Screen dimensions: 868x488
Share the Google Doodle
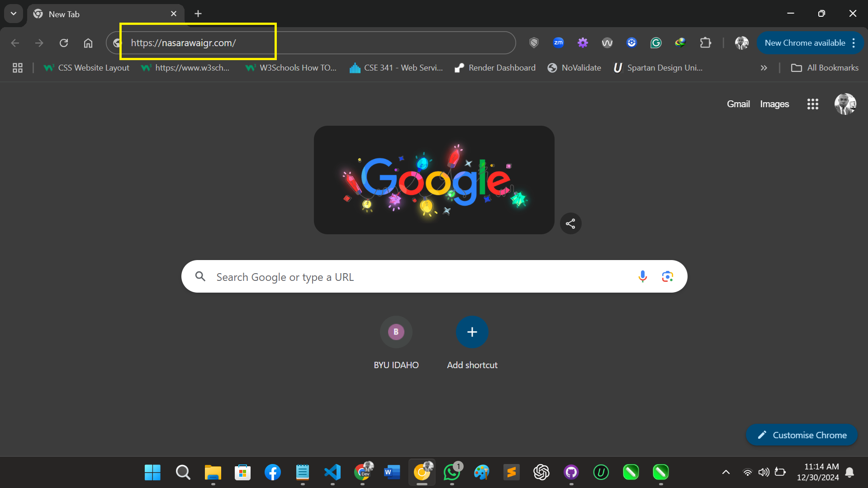click(570, 223)
